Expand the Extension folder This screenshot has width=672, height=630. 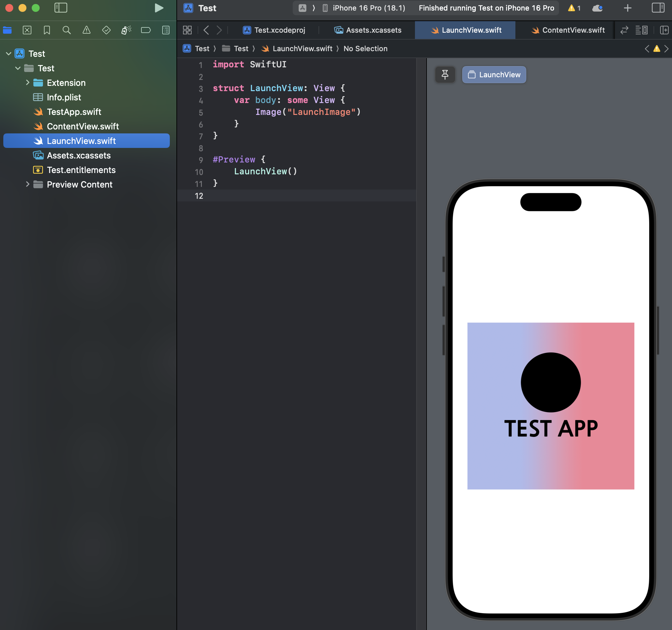click(28, 83)
